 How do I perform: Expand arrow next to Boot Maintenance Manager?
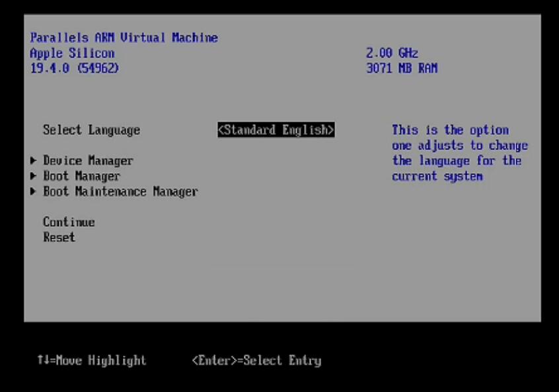pyautogui.click(x=33, y=192)
